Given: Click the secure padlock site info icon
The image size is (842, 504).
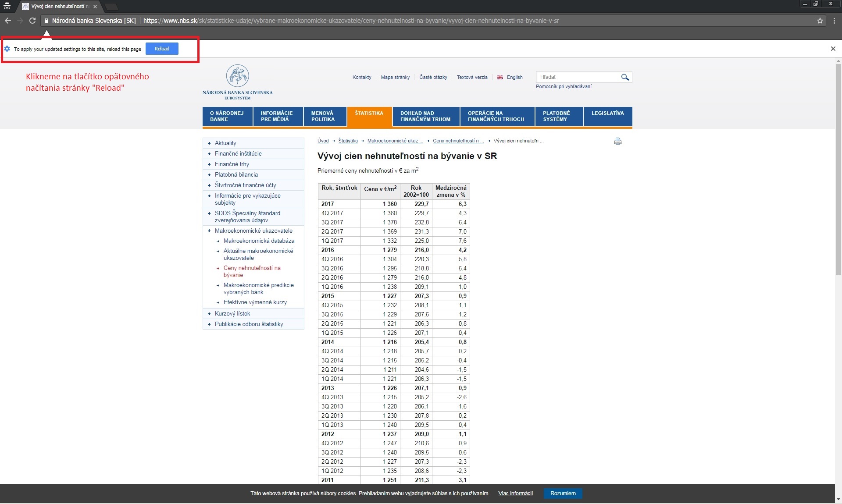Looking at the screenshot, I should coord(46,21).
